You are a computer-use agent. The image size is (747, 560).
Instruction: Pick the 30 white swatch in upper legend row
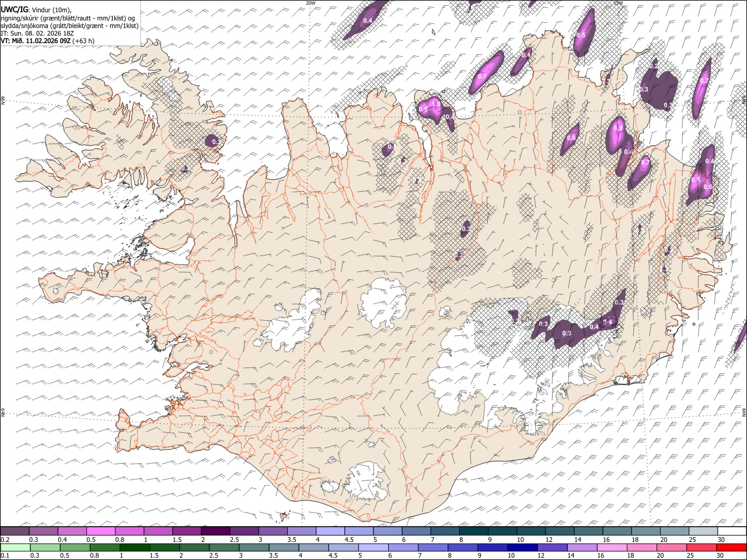[x=732, y=531]
